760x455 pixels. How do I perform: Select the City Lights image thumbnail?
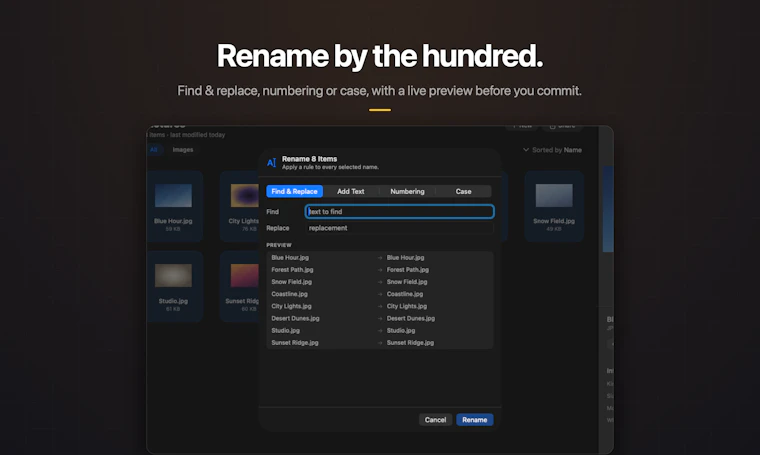(245, 196)
